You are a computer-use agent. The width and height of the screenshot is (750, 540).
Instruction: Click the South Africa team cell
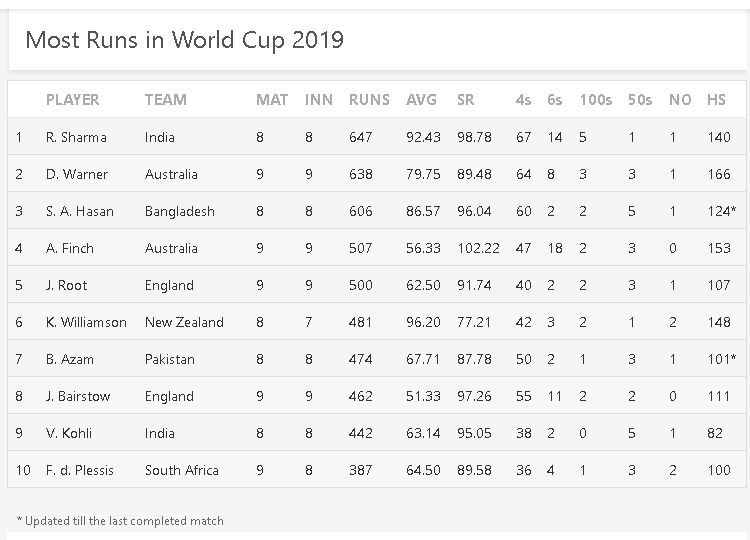click(182, 470)
